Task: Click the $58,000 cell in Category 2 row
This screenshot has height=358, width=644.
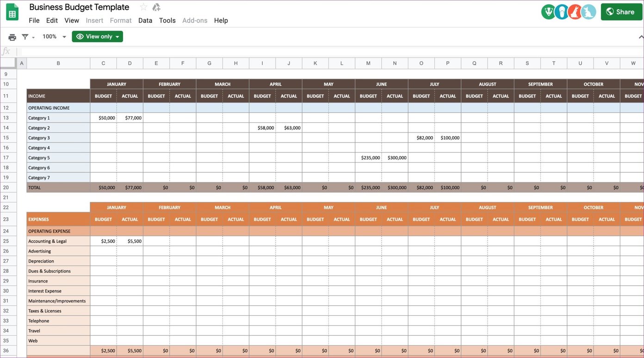Action: tap(262, 128)
